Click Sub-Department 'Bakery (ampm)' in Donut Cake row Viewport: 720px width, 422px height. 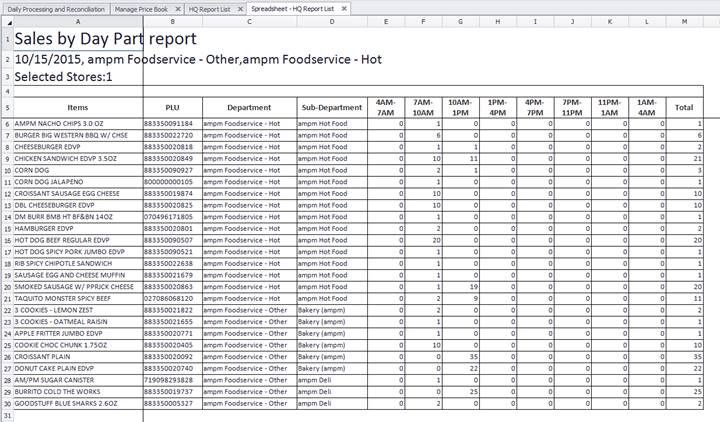(x=332, y=369)
